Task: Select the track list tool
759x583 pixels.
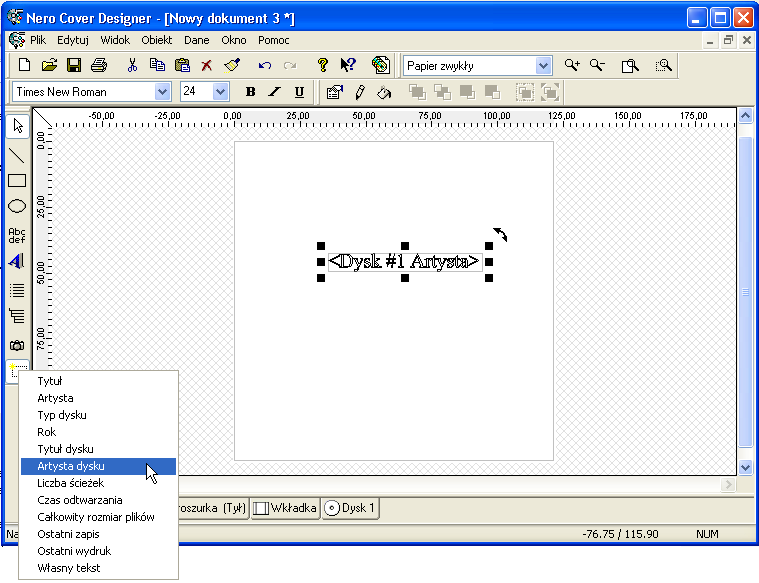Action: pos(17,290)
